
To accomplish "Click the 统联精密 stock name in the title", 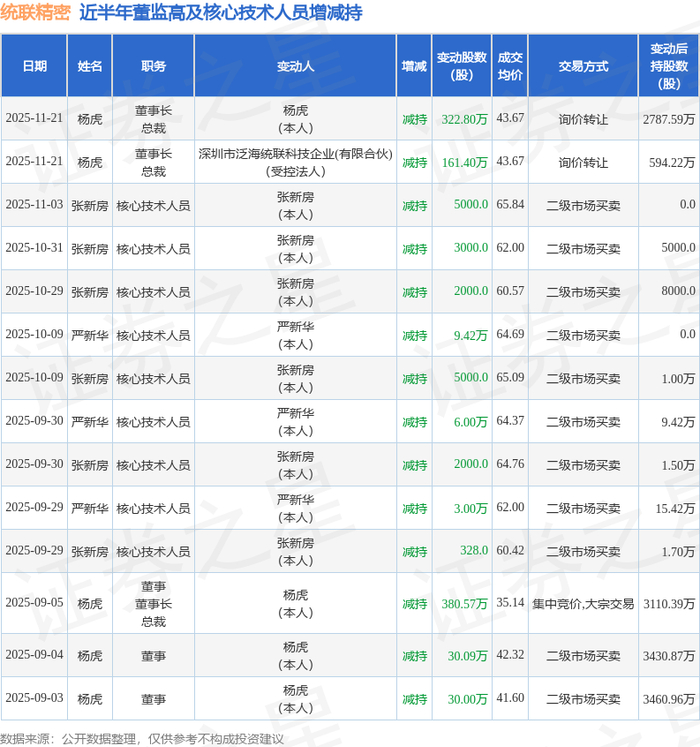I will click(36, 13).
